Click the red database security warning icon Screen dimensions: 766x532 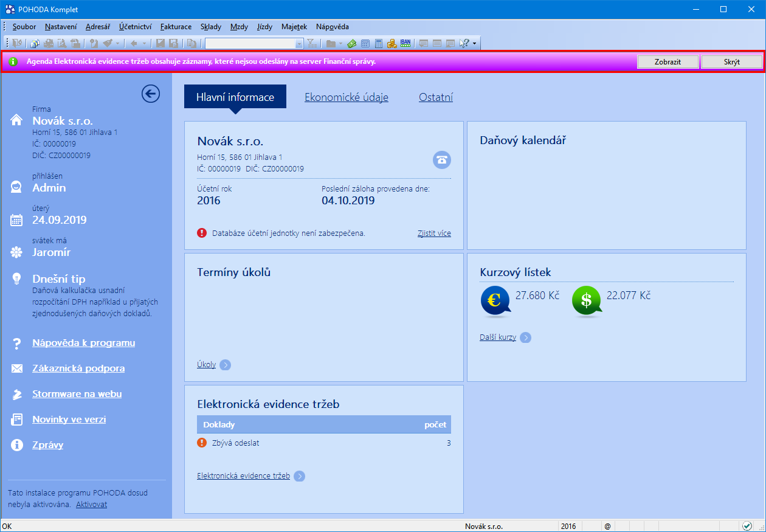[x=202, y=233]
